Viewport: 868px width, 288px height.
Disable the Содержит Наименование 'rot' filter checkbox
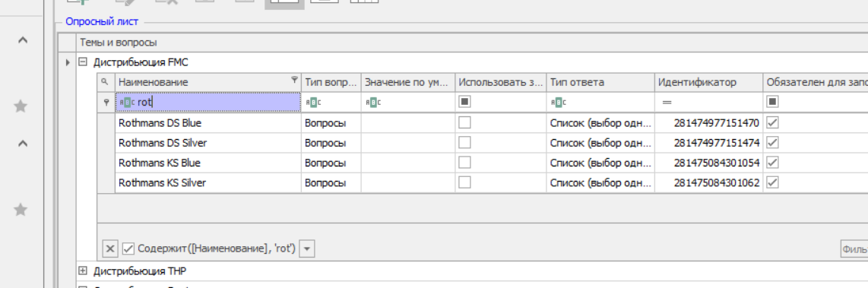point(128,248)
